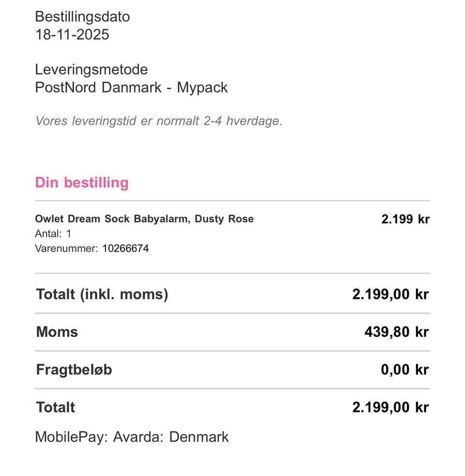Click the Antal: 1 quantity line
Viewport: 465px width, 476px height.
53,234
